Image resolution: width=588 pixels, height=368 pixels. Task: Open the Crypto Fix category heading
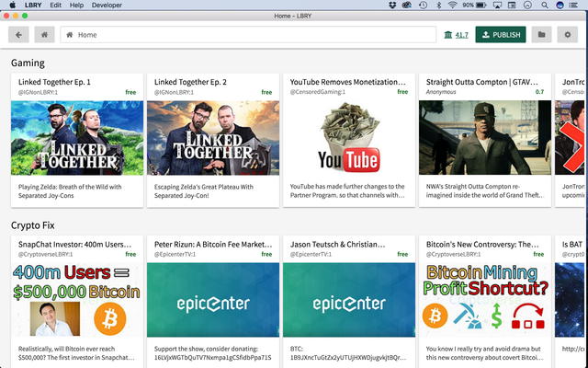[x=33, y=225]
